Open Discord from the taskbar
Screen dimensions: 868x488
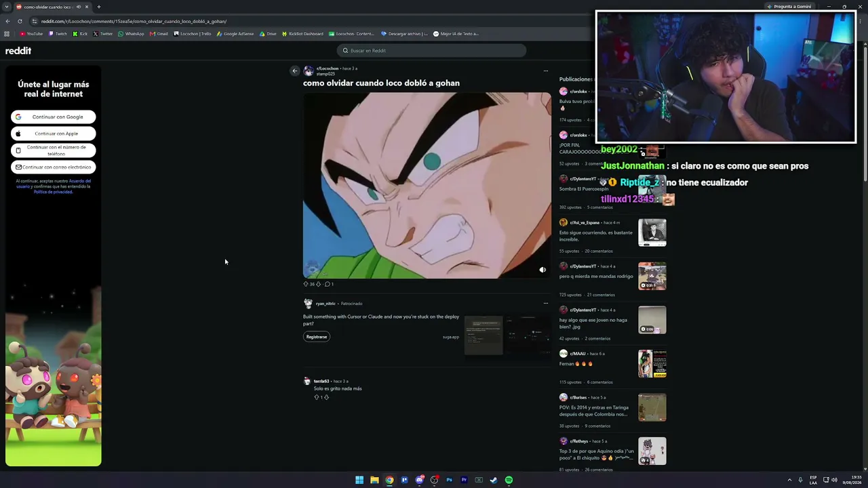point(419,480)
